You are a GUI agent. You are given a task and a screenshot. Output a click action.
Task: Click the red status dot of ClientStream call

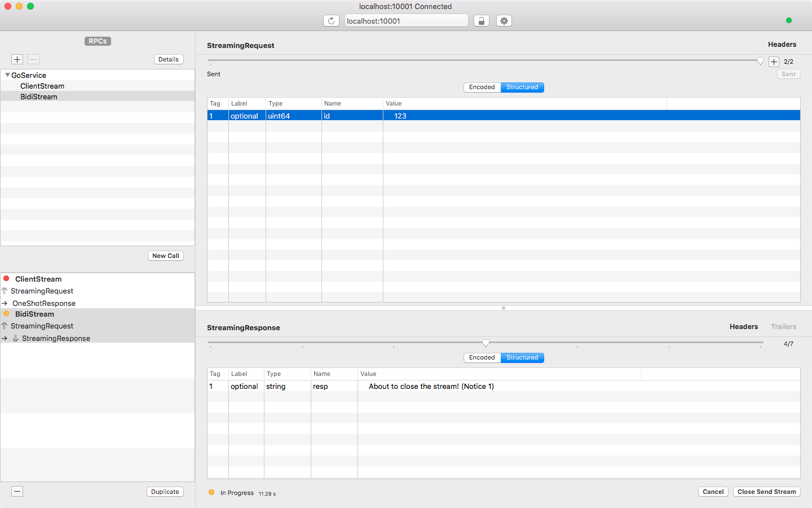(x=6, y=278)
